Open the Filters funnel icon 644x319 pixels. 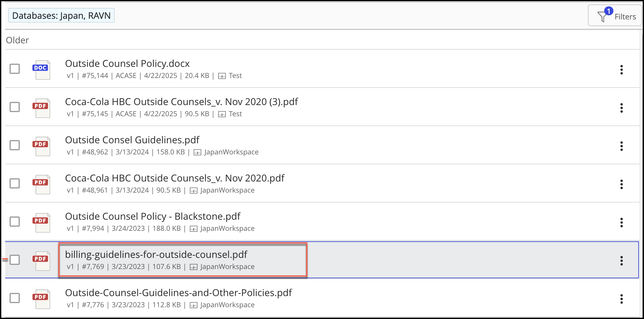click(x=602, y=17)
